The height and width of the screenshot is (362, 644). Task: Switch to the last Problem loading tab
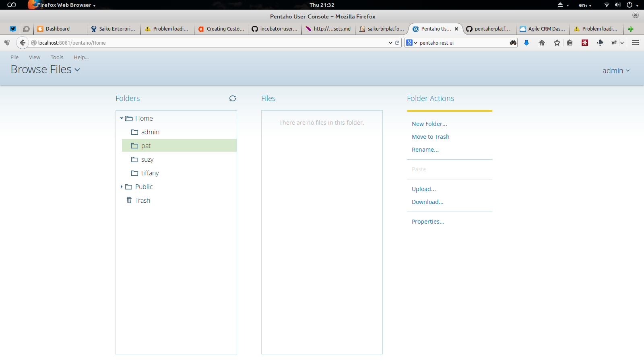(x=596, y=29)
